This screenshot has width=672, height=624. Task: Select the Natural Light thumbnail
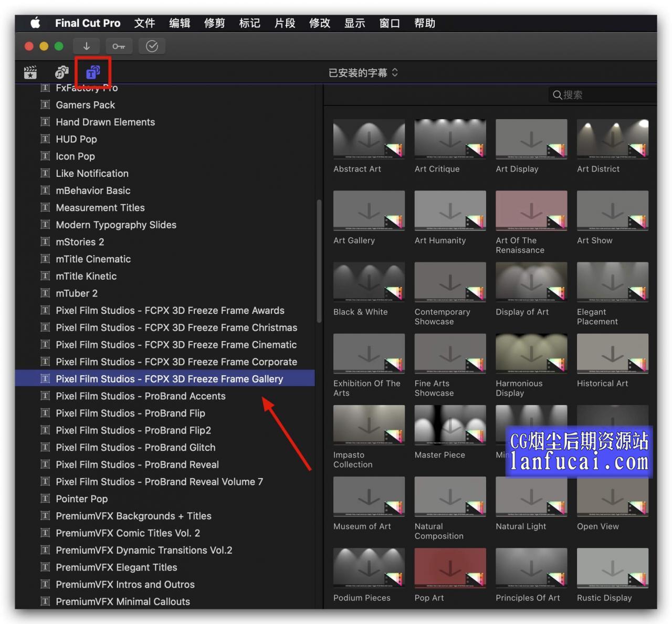[x=531, y=496]
